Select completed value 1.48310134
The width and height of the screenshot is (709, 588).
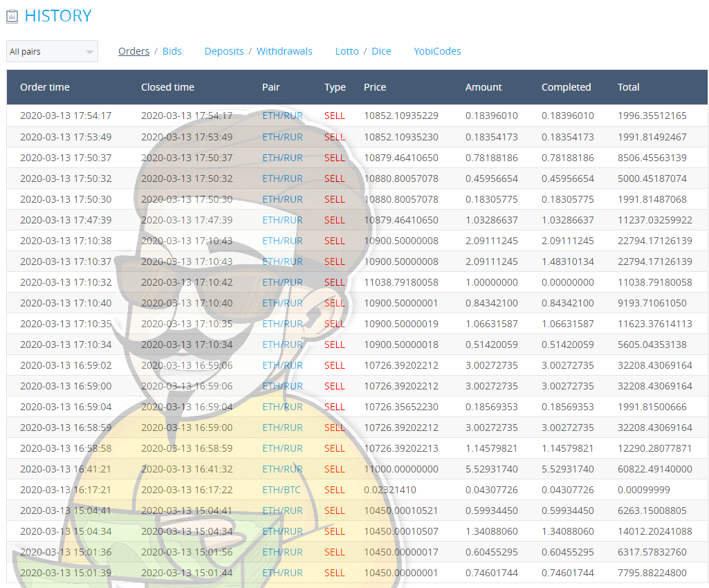tap(568, 262)
